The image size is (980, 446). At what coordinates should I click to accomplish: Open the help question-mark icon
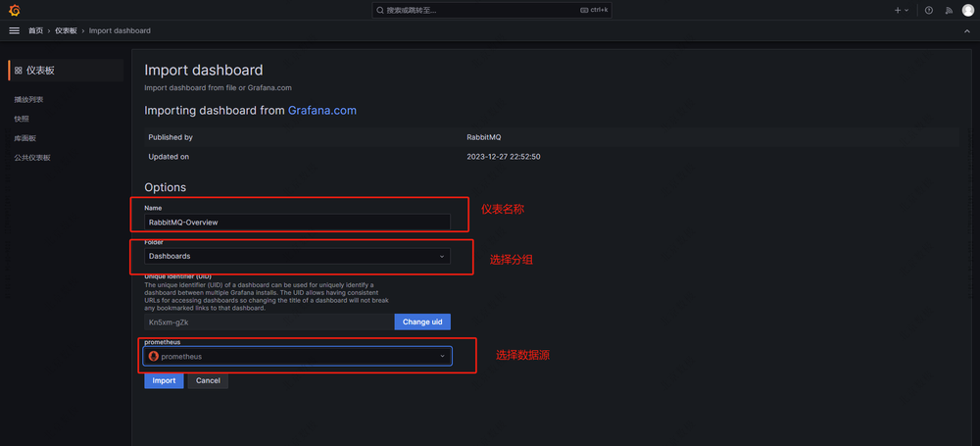(929, 10)
